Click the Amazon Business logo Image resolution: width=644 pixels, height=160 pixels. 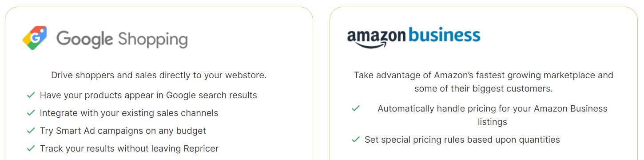pos(413,37)
